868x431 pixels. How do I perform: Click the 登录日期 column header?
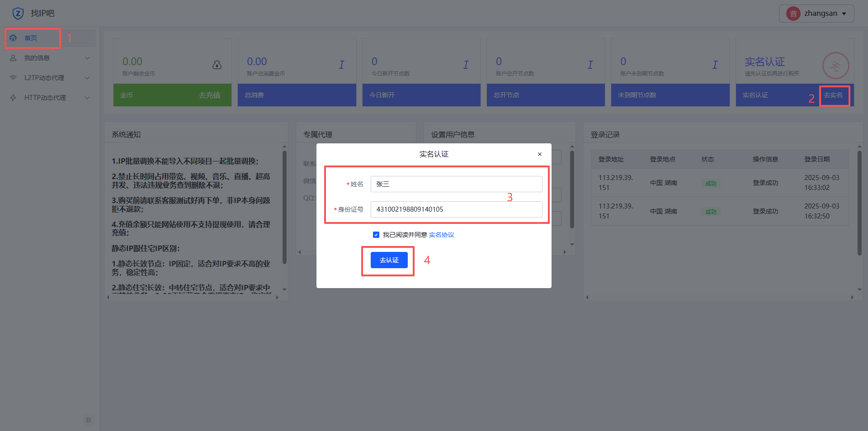coord(817,159)
